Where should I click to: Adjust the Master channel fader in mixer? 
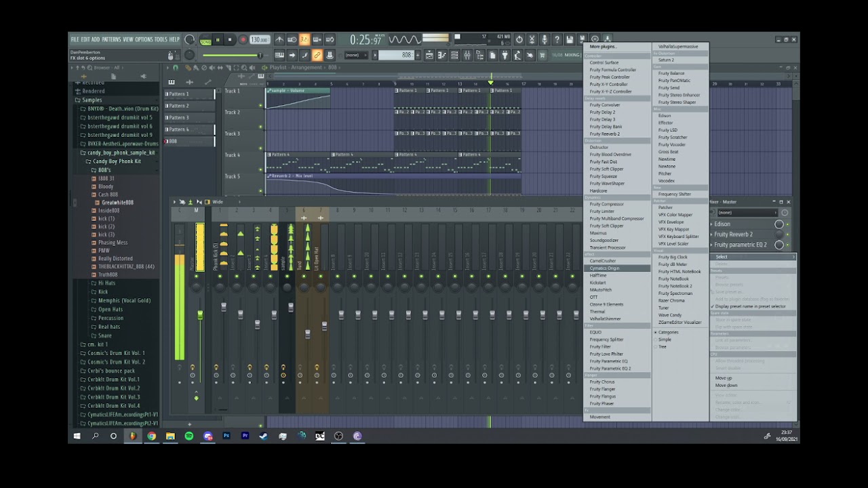click(200, 316)
